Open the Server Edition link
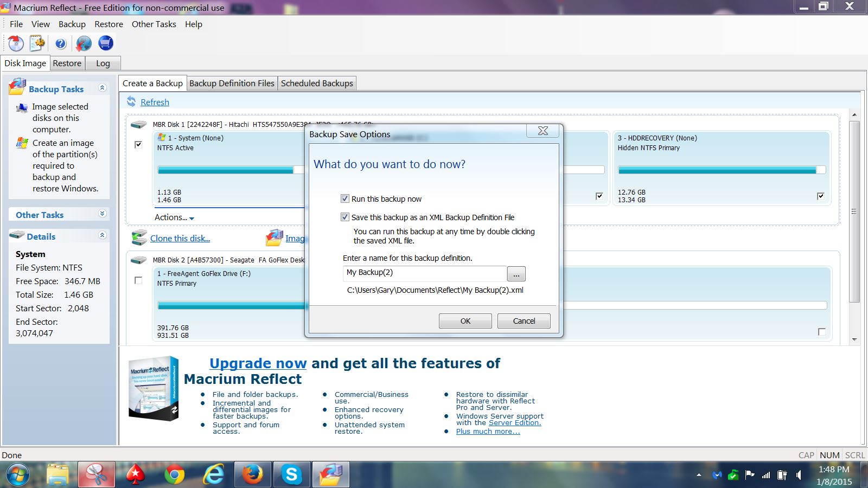The image size is (868, 488). coord(515,422)
